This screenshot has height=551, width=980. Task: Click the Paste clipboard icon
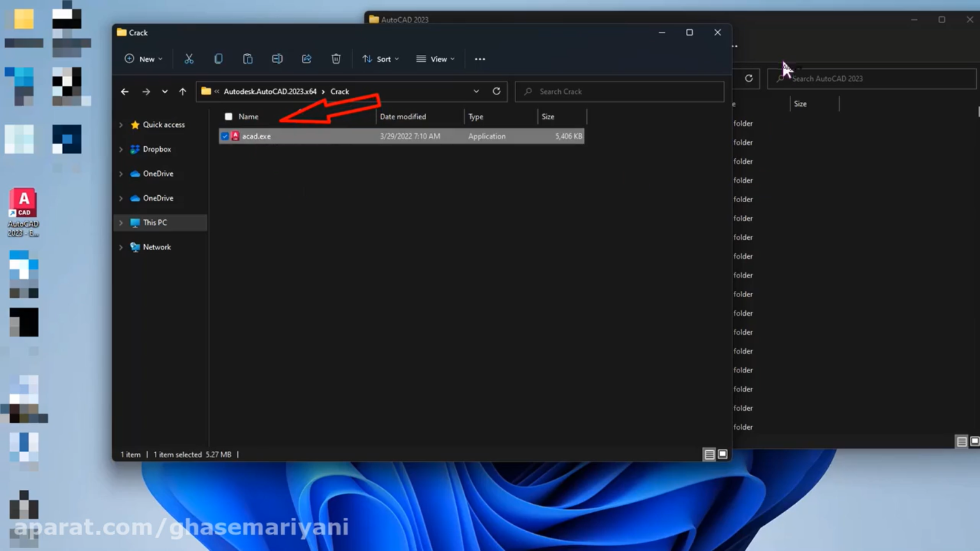(248, 59)
